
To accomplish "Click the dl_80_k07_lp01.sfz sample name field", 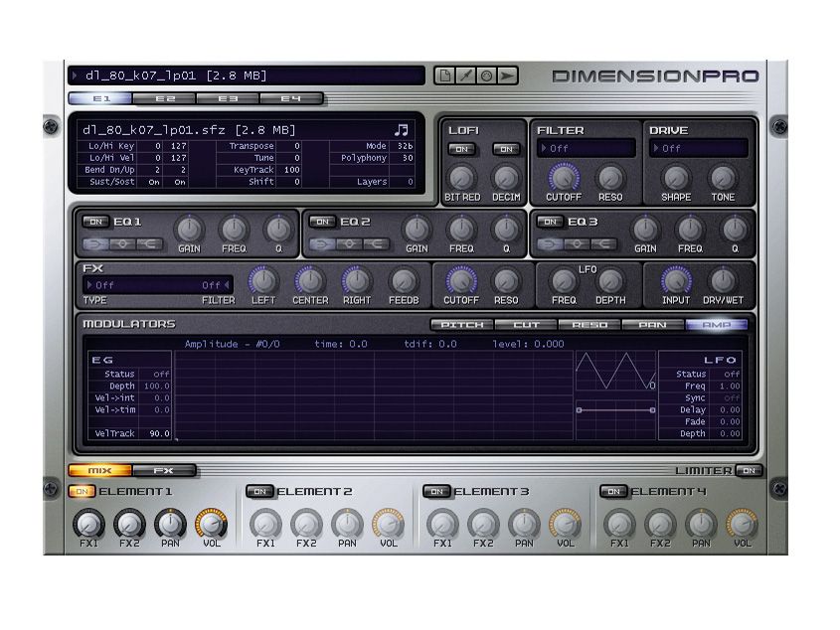I will [189, 129].
